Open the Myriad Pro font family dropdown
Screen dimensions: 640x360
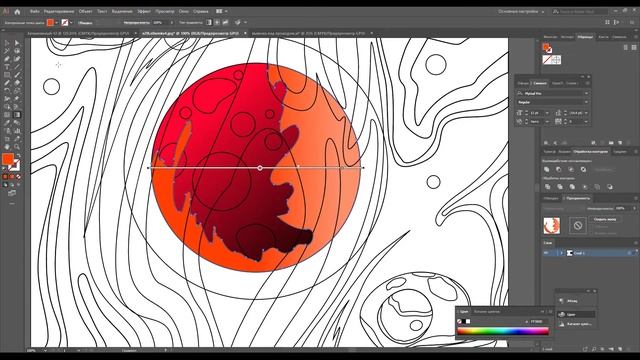pos(586,93)
